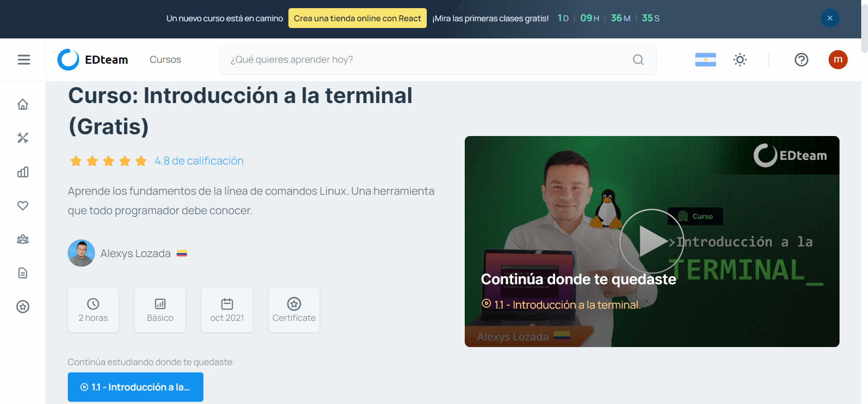Click the 'oct 2021' date card

pyautogui.click(x=227, y=310)
